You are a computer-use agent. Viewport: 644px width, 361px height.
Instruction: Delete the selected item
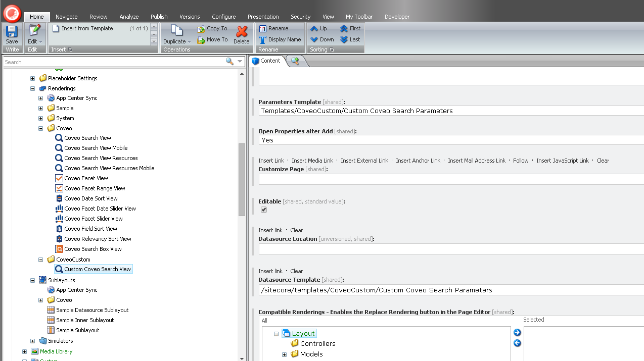coord(242,34)
